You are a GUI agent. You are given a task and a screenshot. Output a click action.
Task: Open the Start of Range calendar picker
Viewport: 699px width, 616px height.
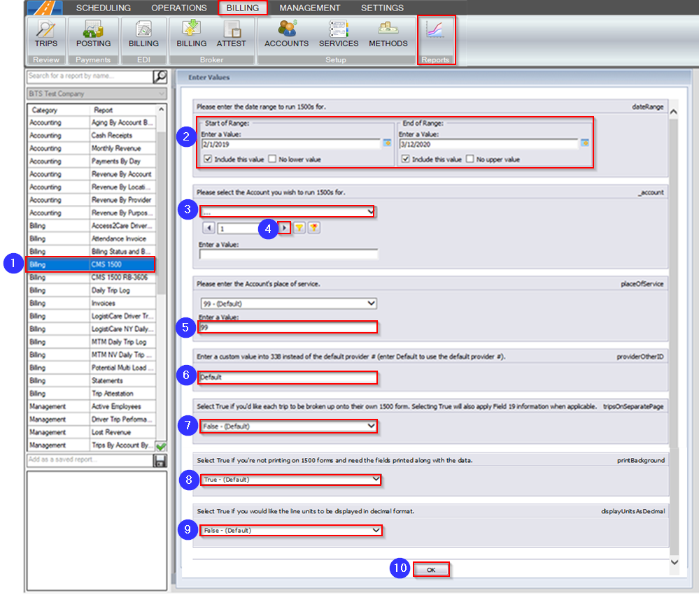(x=387, y=143)
